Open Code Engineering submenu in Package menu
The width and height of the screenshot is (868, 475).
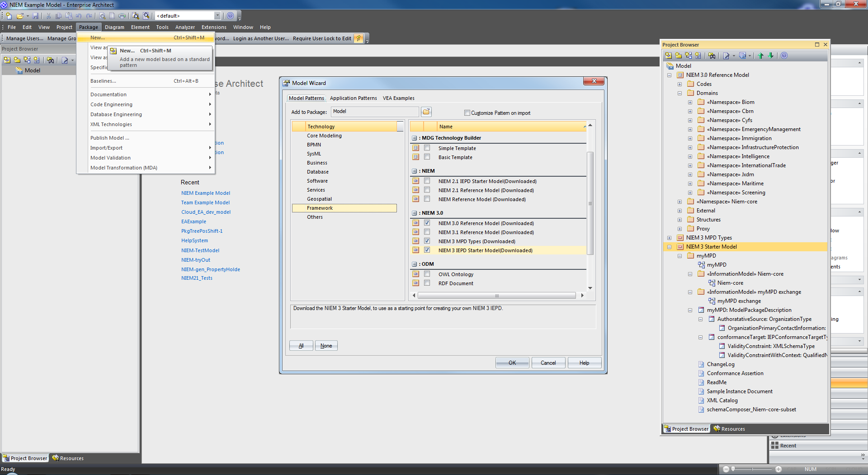(x=111, y=104)
